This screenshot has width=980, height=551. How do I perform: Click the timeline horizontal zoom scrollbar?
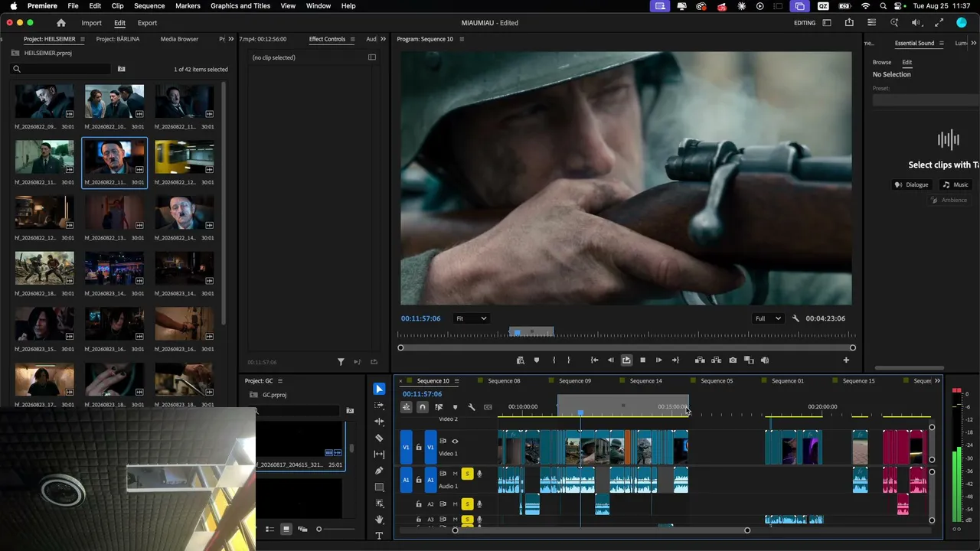tap(601, 530)
